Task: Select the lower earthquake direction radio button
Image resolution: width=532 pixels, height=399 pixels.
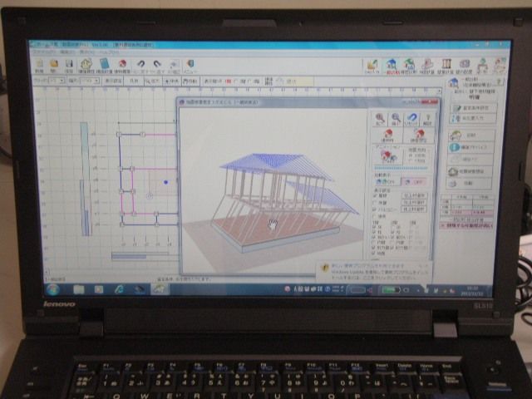Action: 411,160
